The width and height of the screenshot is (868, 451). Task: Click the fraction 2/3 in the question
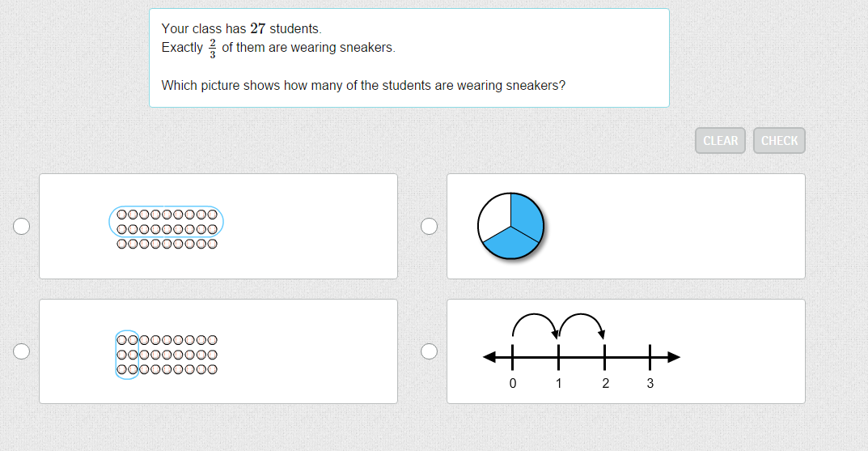(x=212, y=49)
